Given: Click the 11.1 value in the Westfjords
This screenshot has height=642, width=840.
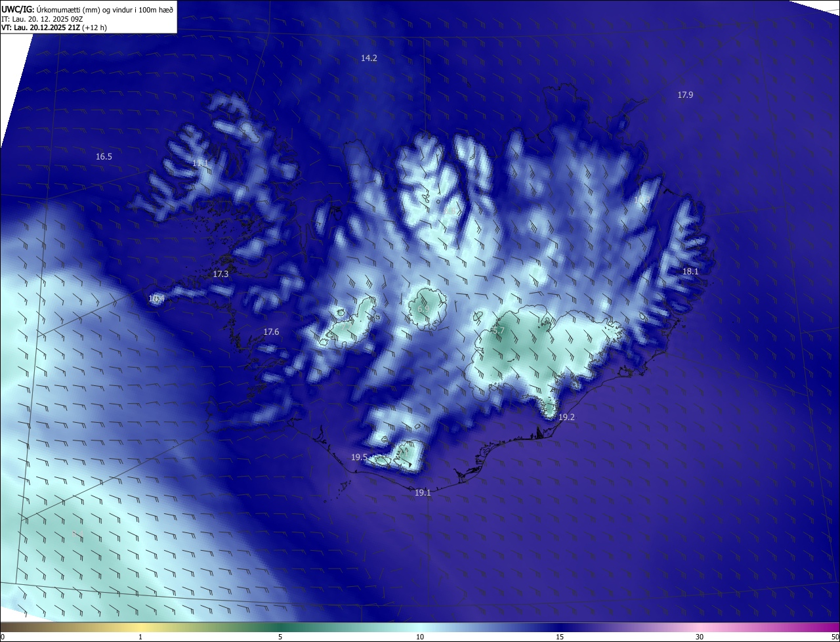Looking at the screenshot, I should (199, 163).
